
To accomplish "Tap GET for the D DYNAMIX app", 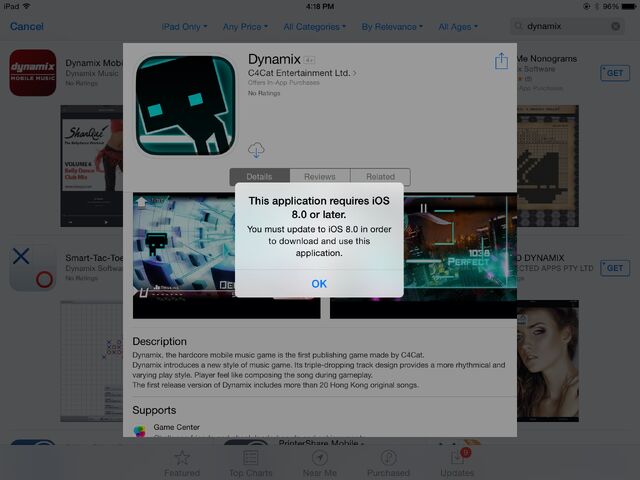I will pyautogui.click(x=615, y=268).
